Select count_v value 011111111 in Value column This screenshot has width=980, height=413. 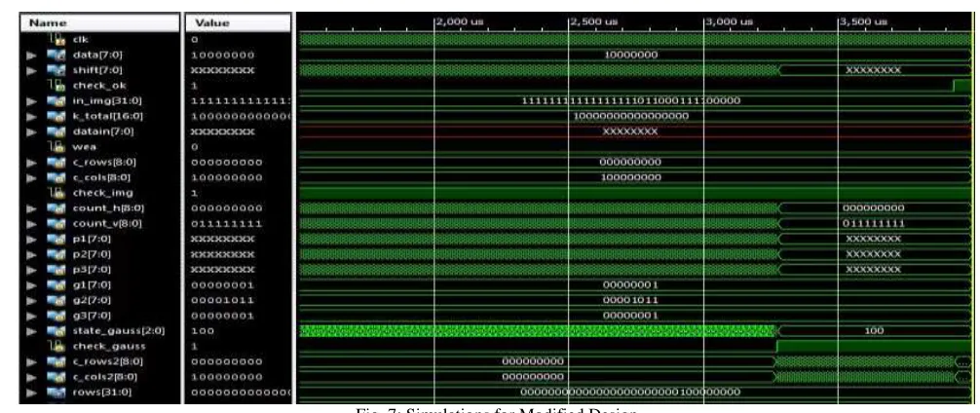click(x=226, y=223)
